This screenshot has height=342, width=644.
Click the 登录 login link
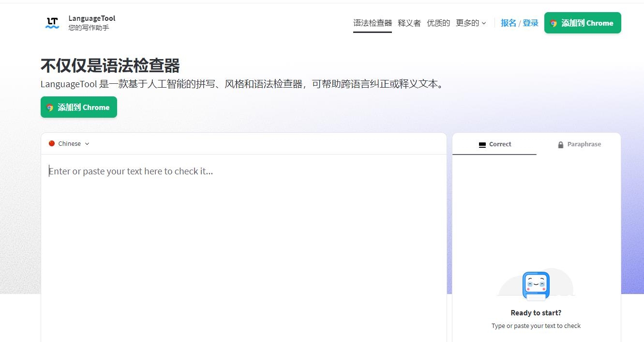click(x=531, y=23)
